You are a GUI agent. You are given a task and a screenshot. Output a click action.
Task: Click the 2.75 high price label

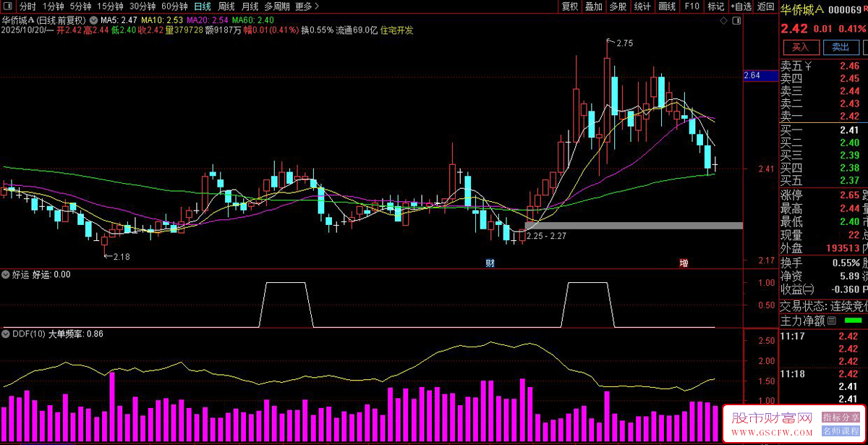pos(624,43)
